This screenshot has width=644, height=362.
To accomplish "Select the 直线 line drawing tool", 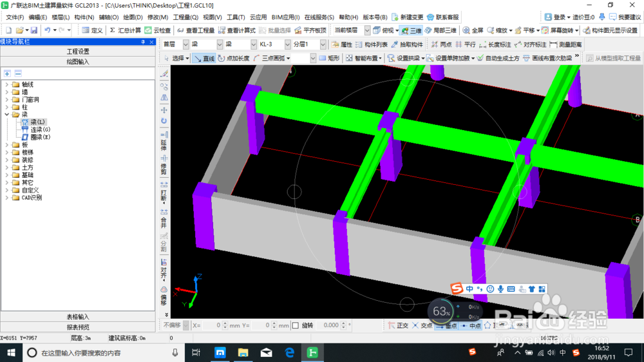I will pos(205,59).
